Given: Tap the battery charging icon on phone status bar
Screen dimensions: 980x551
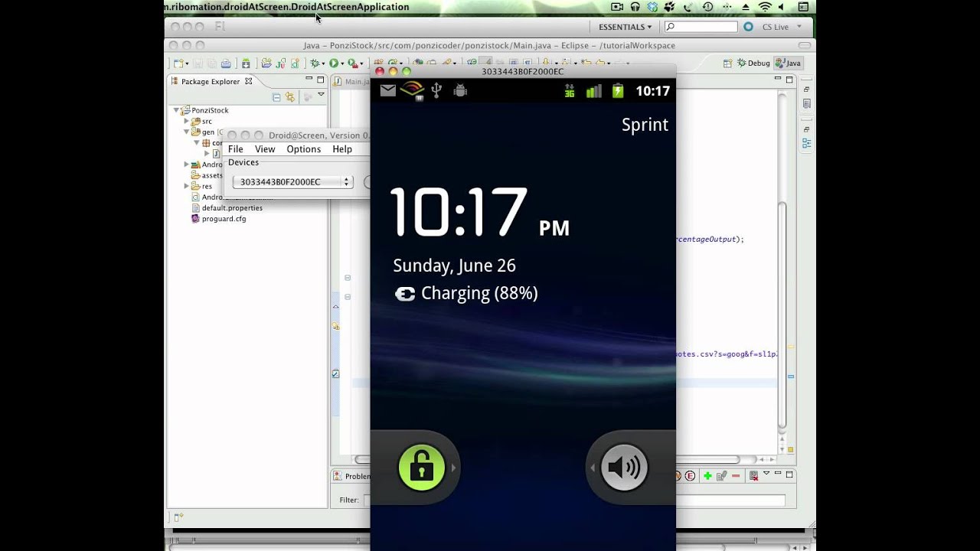Looking at the screenshot, I should 618,91.
